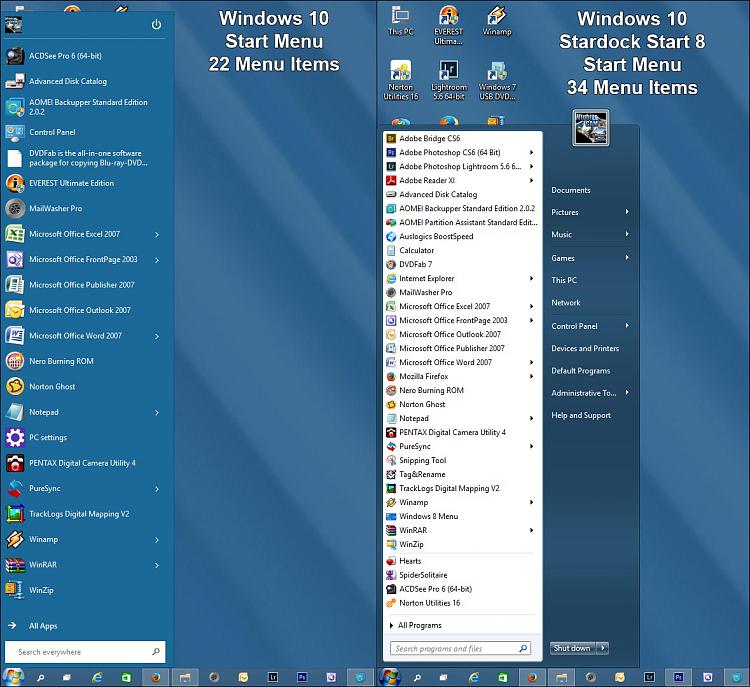Click Search programs and files field
This screenshot has height=687, width=750.
(460, 648)
